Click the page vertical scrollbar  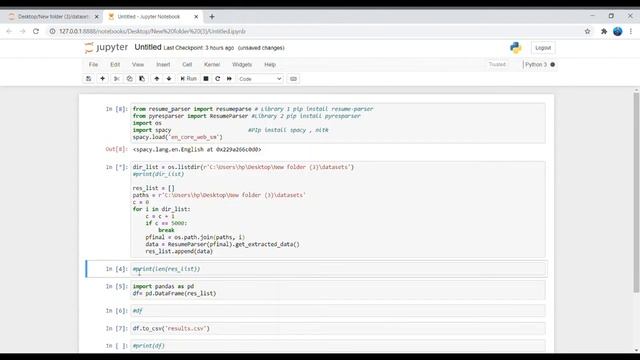(x=636, y=192)
